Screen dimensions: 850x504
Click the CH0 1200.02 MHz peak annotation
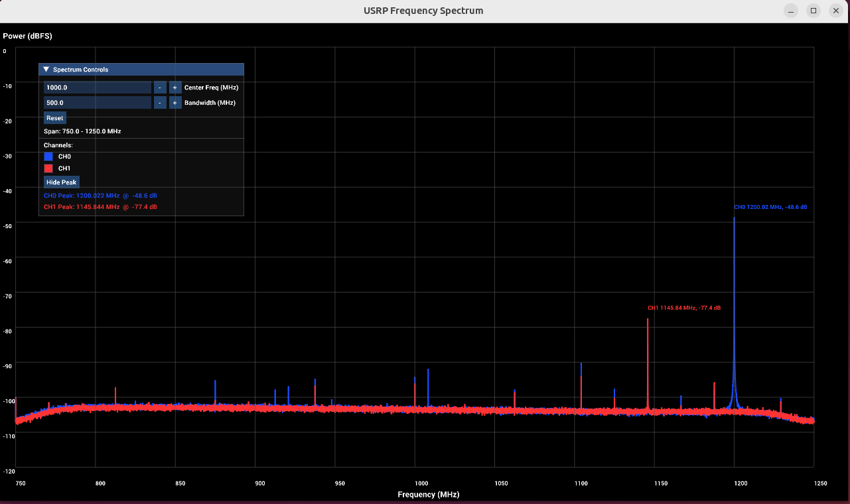point(770,208)
